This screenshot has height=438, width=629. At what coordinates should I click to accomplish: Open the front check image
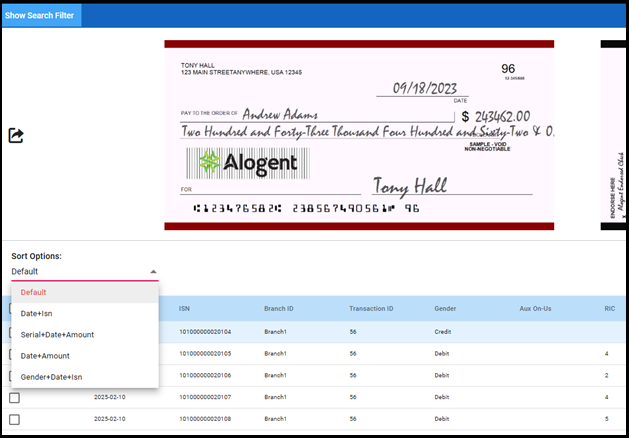(359, 135)
